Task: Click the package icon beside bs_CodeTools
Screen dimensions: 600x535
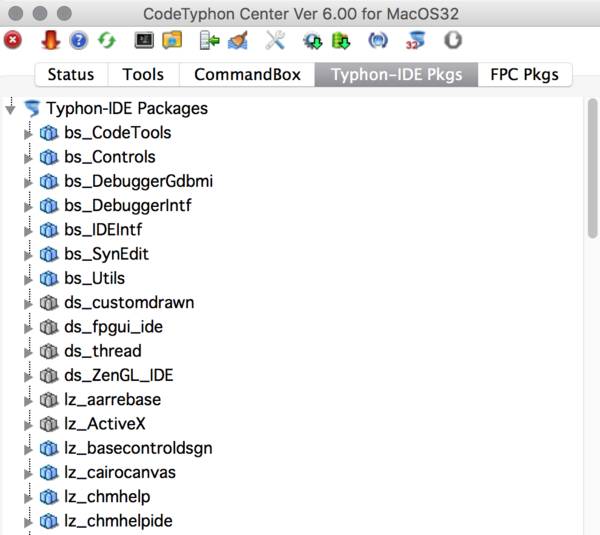Action: (49, 133)
